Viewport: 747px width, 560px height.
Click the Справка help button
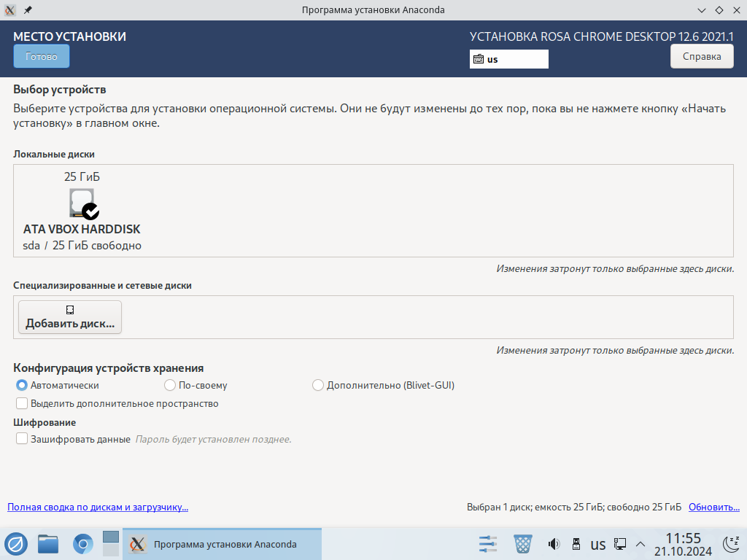pyautogui.click(x=701, y=56)
